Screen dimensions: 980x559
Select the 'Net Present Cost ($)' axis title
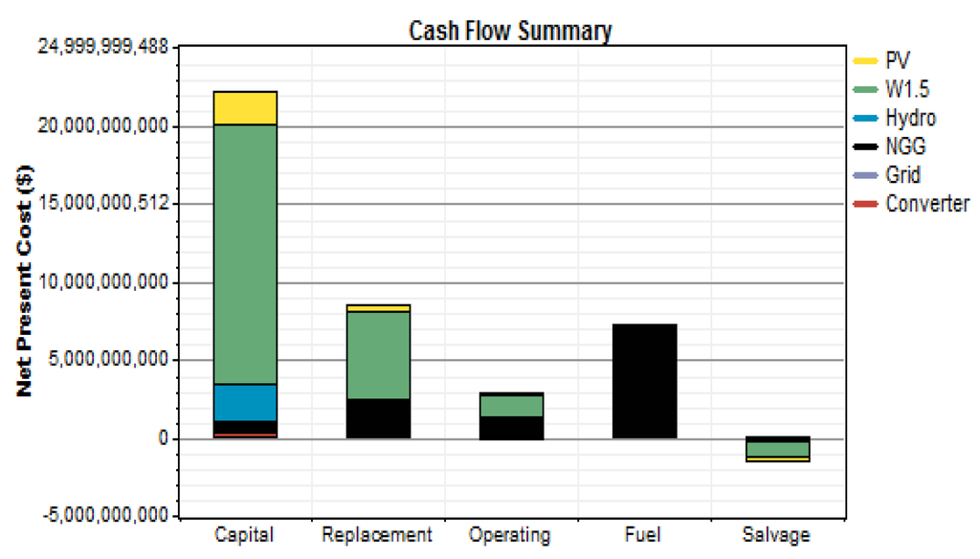click(x=24, y=280)
